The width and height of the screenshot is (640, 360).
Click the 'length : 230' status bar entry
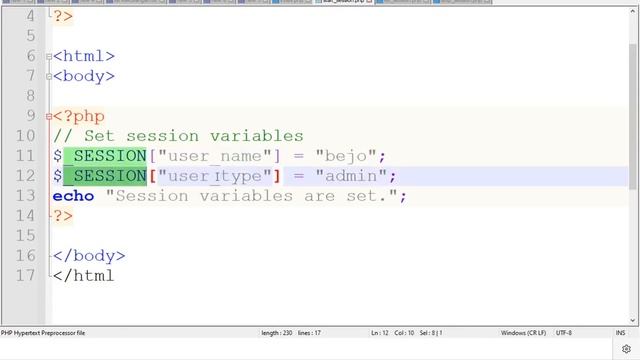point(277,333)
